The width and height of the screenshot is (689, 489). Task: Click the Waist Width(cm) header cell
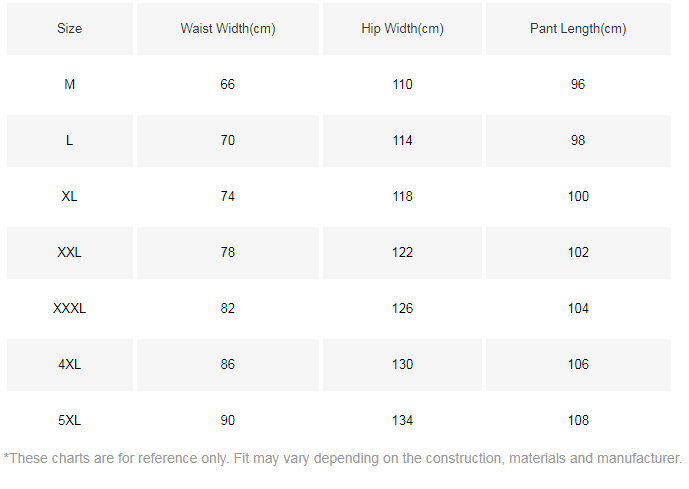228,29
